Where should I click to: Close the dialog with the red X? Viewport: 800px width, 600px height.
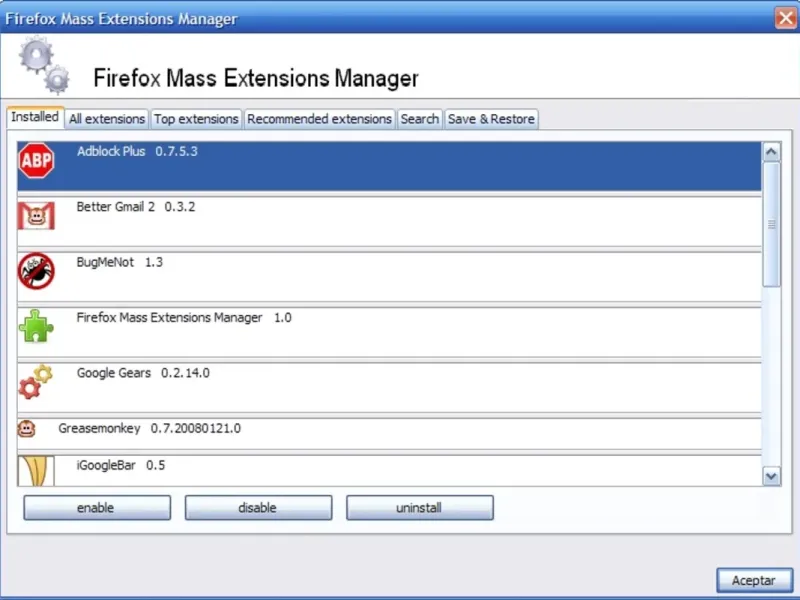pyautogui.click(x=786, y=18)
